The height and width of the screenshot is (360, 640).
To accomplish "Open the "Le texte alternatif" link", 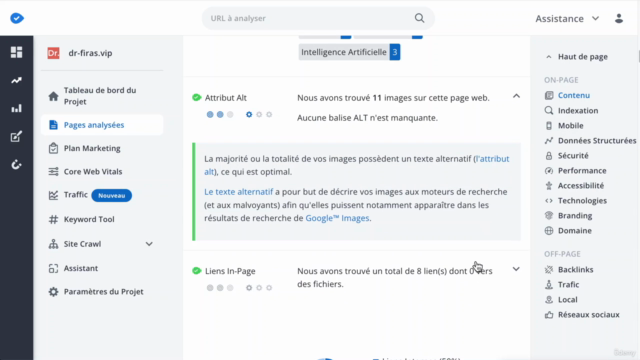I will point(239,192).
